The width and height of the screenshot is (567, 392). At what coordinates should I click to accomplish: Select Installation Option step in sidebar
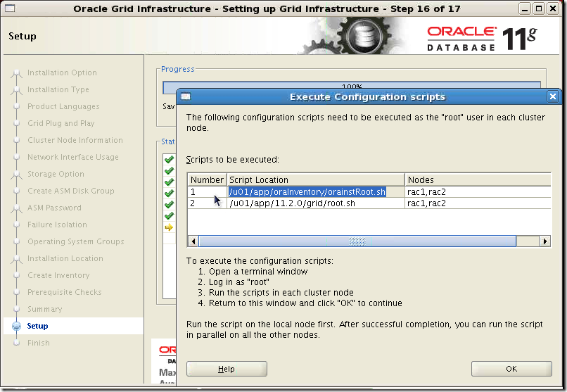[x=62, y=72]
